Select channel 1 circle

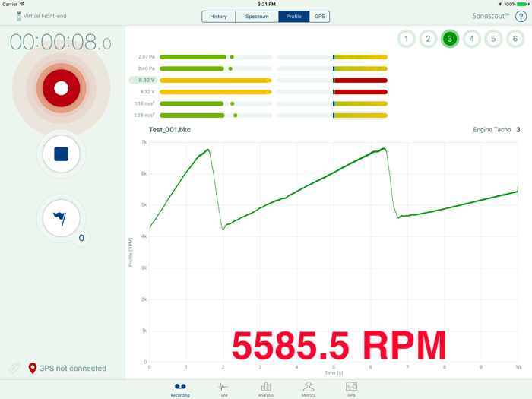[x=406, y=39]
